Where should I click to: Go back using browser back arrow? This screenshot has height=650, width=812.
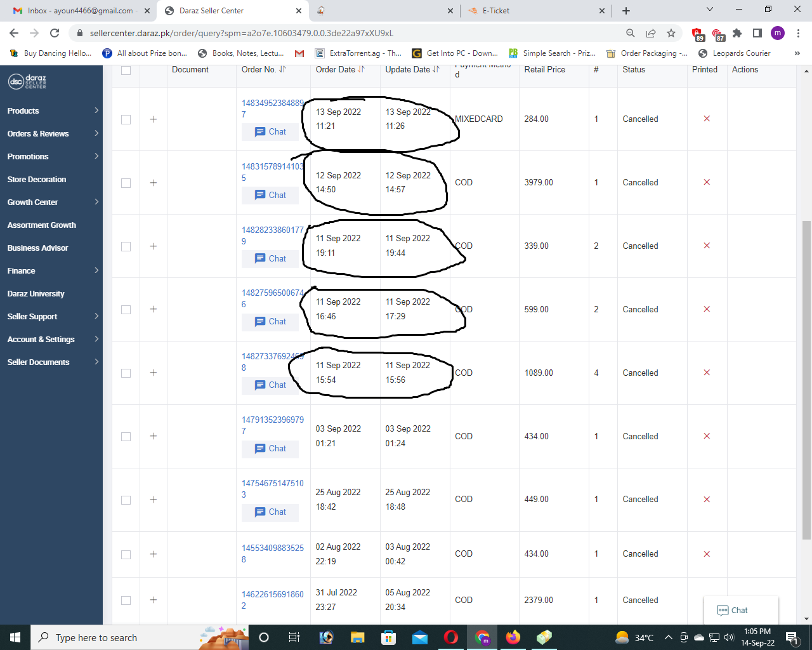click(14, 33)
